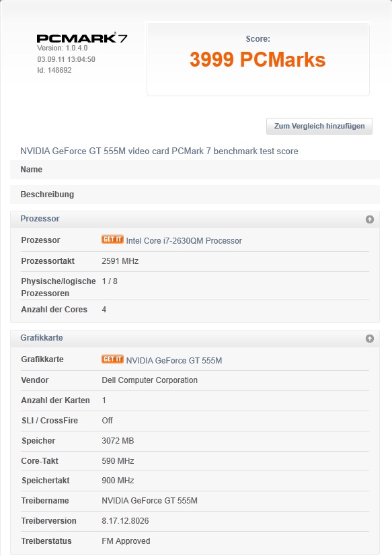Viewport: 392px width, 556px height.
Task: Click the Prozessor section header title
Action: [40, 218]
